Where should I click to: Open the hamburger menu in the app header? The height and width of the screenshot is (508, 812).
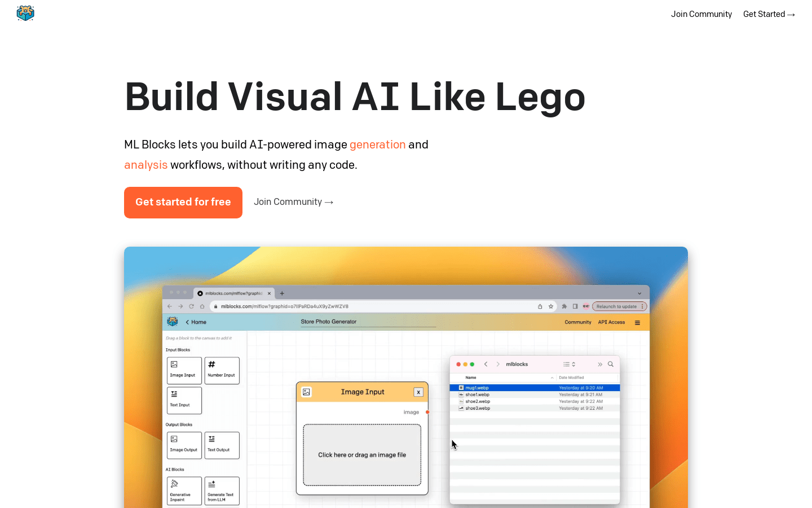pyautogui.click(x=638, y=323)
